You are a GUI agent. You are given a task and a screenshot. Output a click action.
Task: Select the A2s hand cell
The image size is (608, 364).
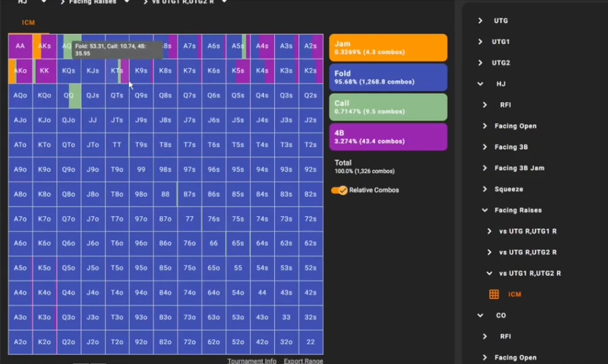pyautogui.click(x=310, y=46)
